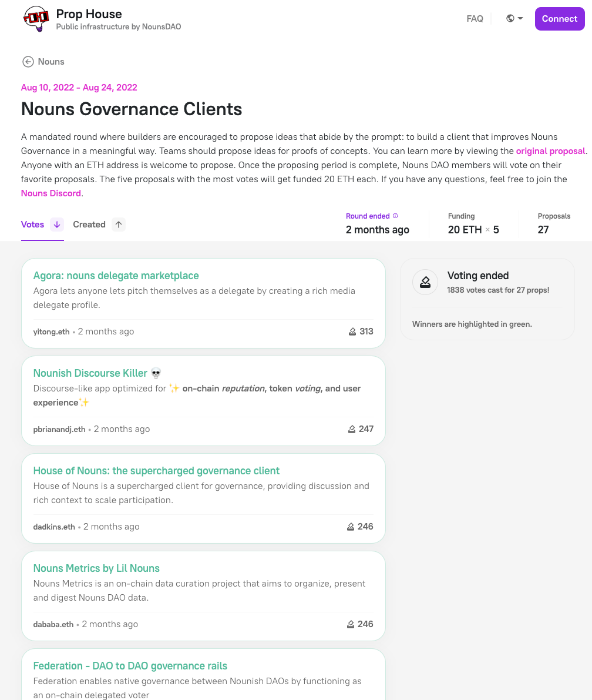Click the vote icon on House of Nouns proposal

(351, 526)
